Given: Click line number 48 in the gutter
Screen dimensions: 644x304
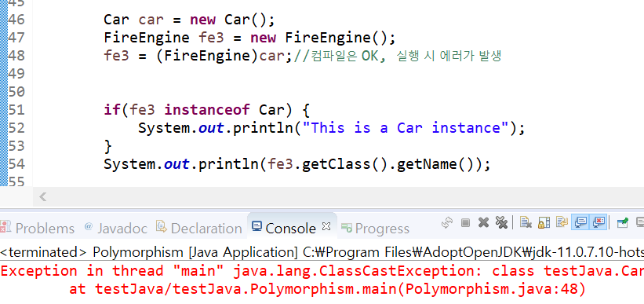Looking at the screenshot, I should 16,56.
